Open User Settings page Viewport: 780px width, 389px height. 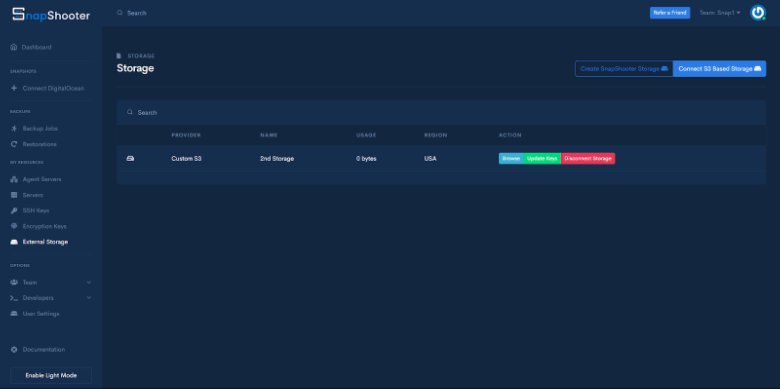[x=41, y=314]
